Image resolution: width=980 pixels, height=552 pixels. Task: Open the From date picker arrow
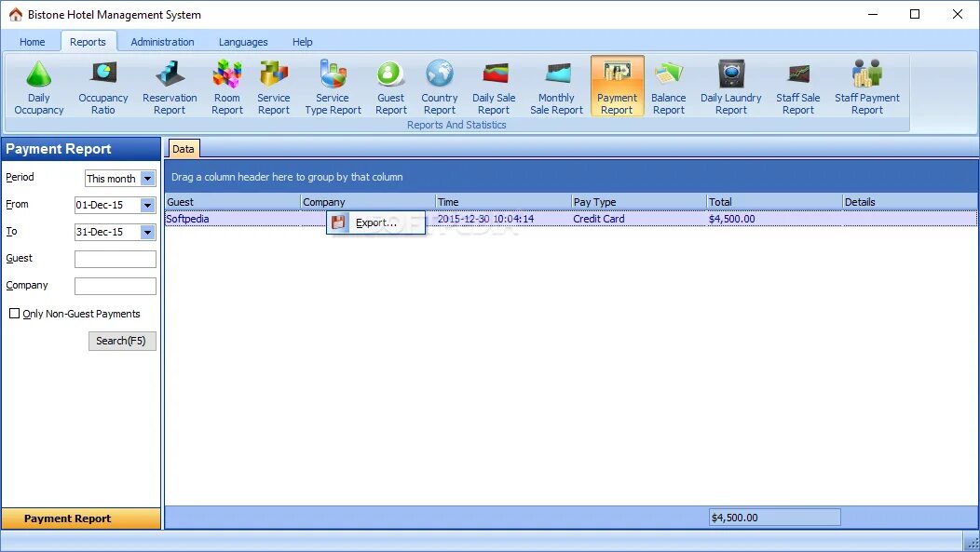pyautogui.click(x=147, y=205)
